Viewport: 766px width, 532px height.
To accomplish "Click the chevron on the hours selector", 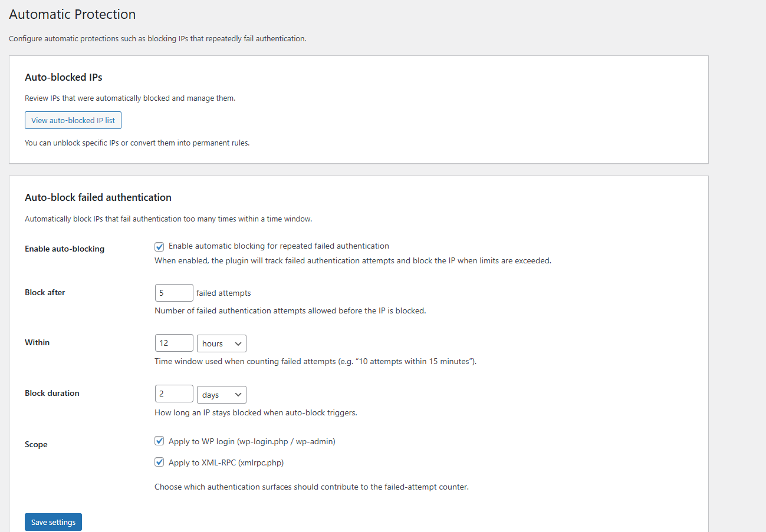I will pos(239,343).
